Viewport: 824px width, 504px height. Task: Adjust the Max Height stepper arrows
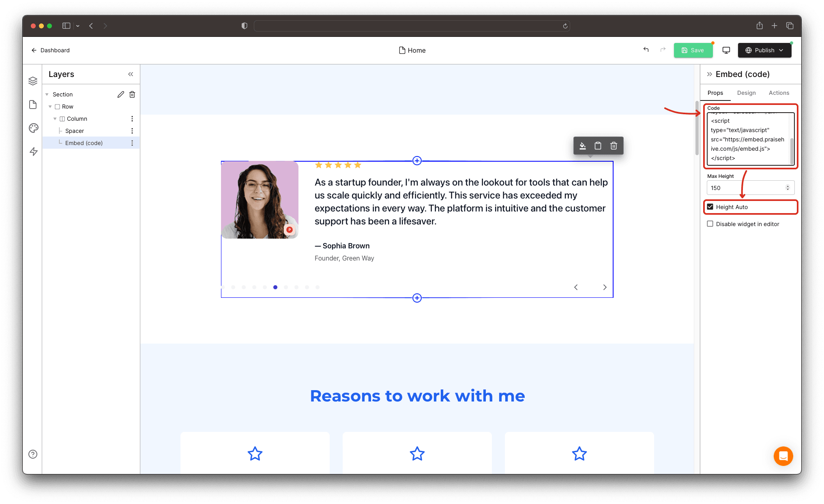pyautogui.click(x=788, y=188)
